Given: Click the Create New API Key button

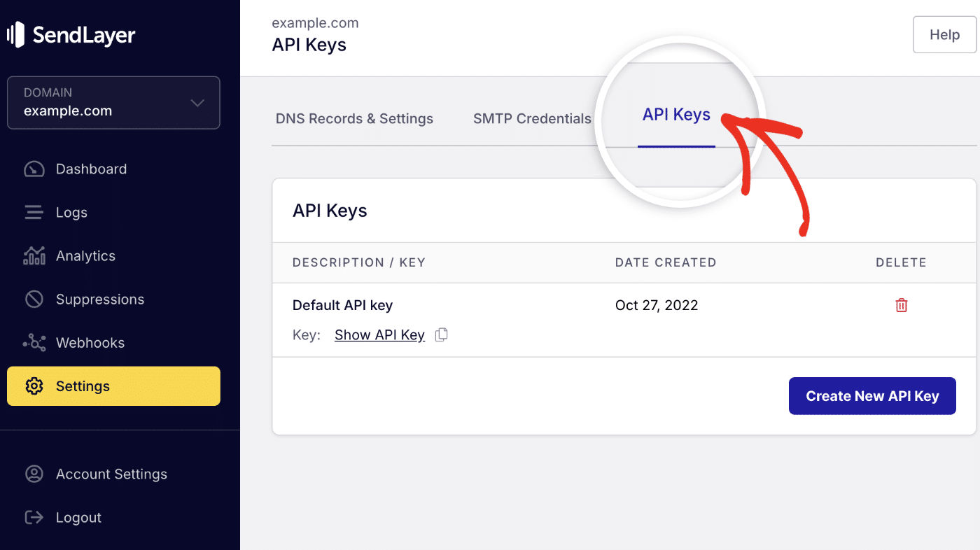Looking at the screenshot, I should click(872, 395).
